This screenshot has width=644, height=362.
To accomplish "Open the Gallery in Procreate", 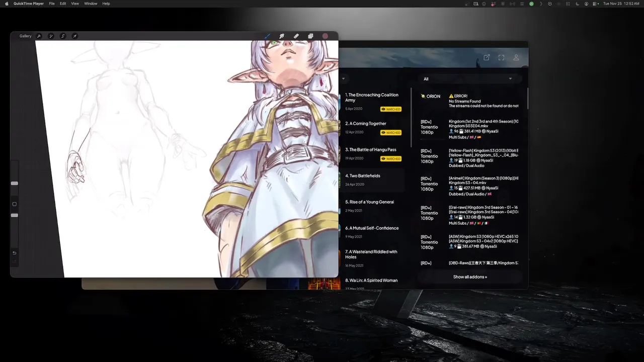I will point(25,36).
